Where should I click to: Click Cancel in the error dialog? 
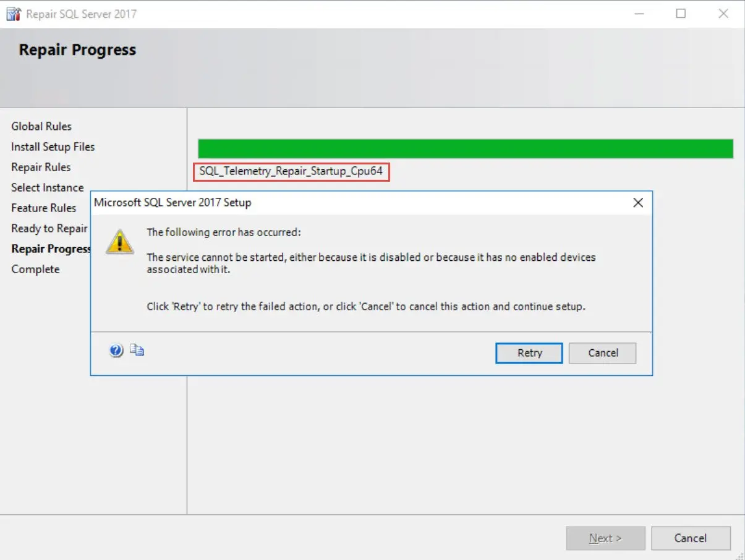(x=603, y=353)
